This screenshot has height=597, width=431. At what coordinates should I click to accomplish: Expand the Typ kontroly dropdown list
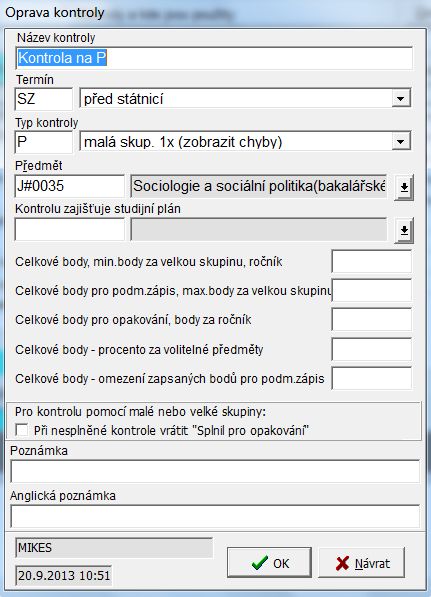[401, 142]
